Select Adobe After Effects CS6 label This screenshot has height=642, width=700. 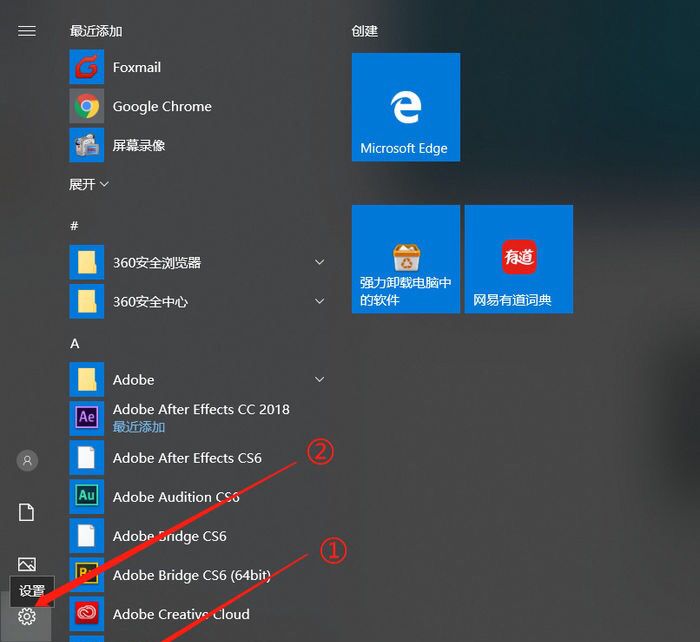[187, 458]
